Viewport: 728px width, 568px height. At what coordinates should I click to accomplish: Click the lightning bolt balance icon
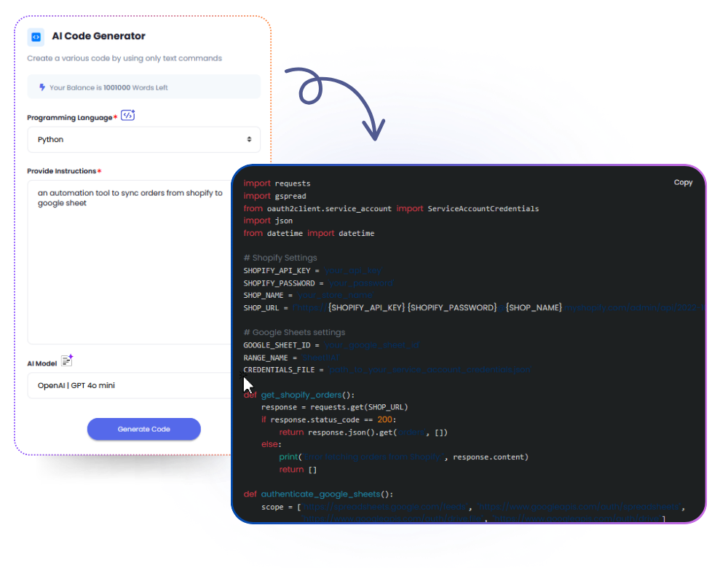click(42, 87)
